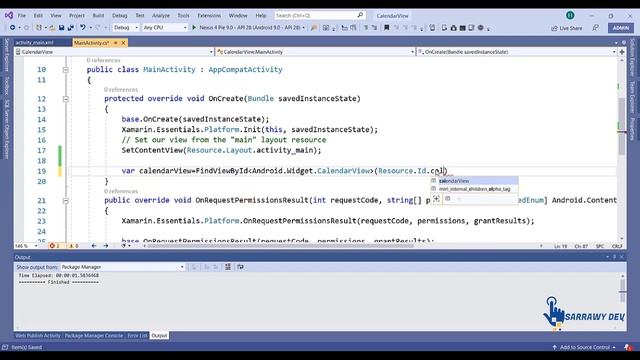Viewport: 640px width, 360px height.
Task: Open the Extensions menu
Action: [x=209, y=16]
